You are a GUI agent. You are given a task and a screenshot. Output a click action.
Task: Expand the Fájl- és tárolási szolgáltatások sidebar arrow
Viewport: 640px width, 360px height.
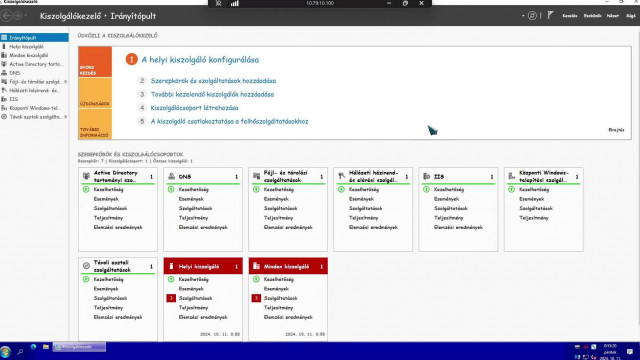coord(65,82)
